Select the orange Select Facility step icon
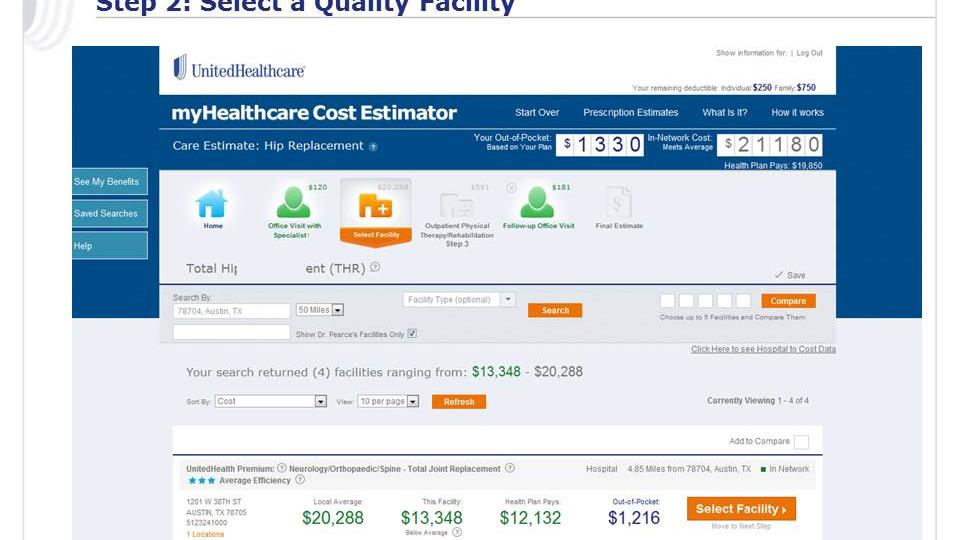960x540 pixels. (x=375, y=206)
